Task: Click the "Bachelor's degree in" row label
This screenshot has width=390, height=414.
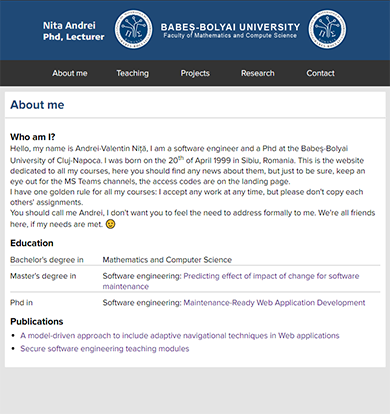Action: 47,260
